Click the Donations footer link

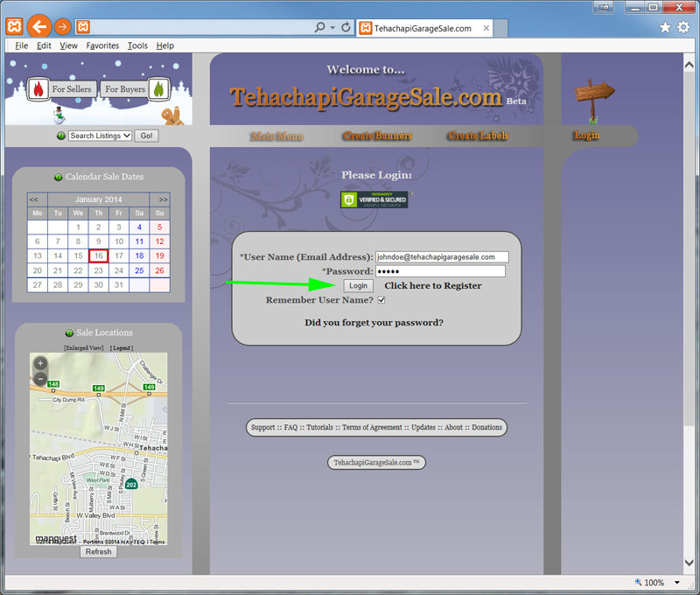click(x=487, y=427)
